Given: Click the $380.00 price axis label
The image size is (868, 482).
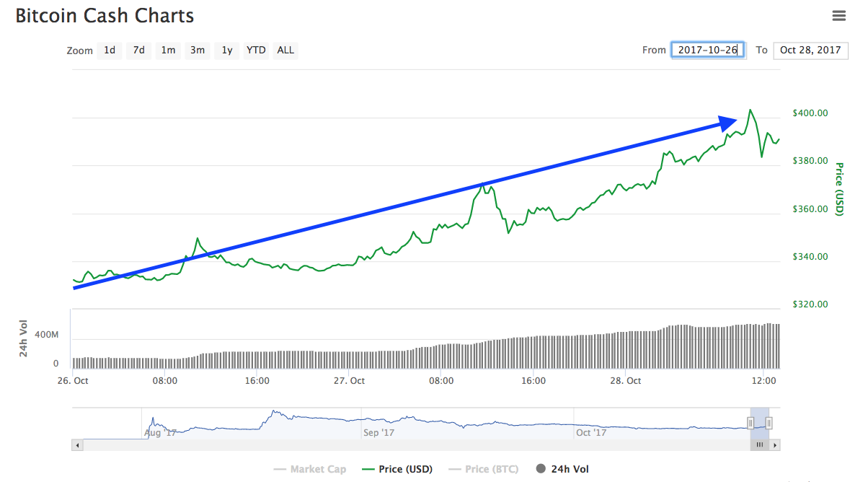Looking at the screenshot, I should 810,161.
